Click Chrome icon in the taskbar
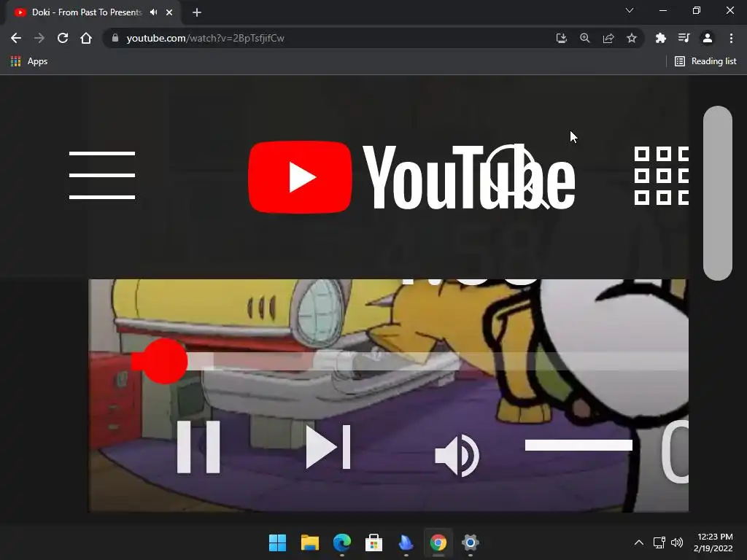The height and width of the screenshot is (560, 747). point(438,542)
